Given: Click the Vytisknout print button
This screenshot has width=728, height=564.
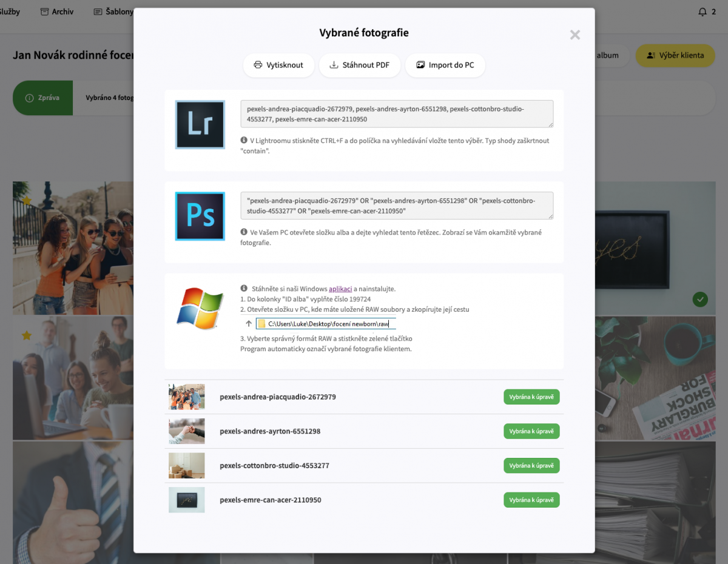Looking at the screenshot, I should tap(278, 65).
